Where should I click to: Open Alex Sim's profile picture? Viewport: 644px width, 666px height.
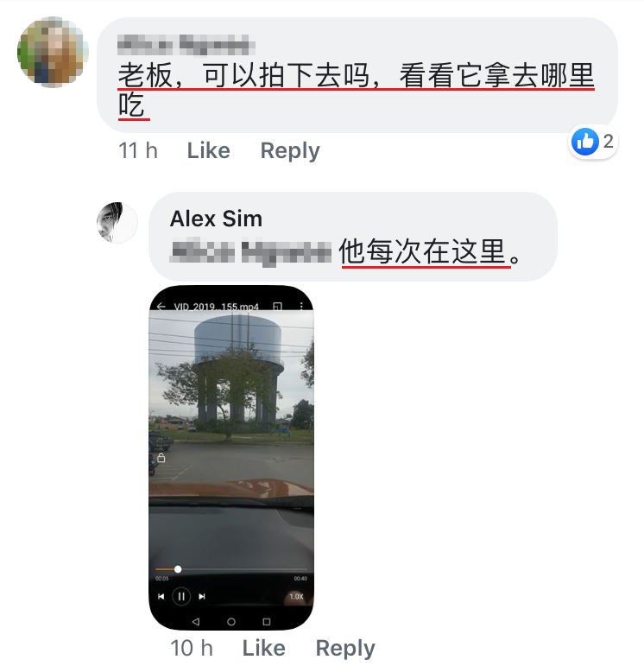pos(117,222)
